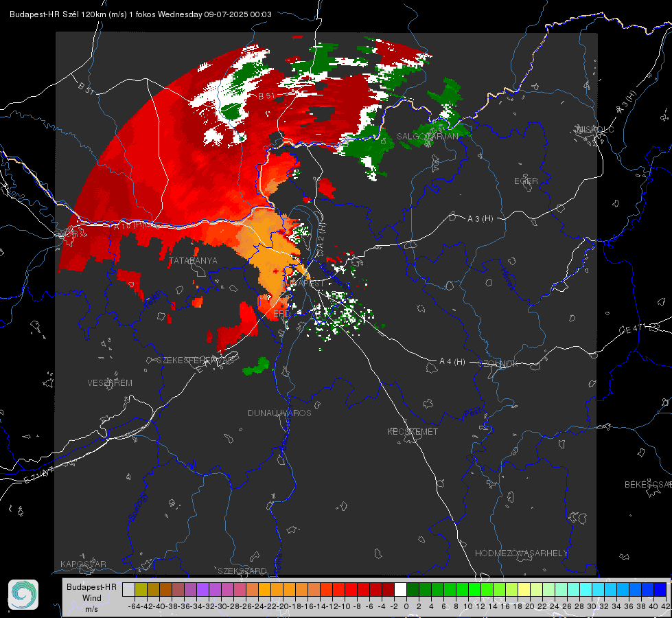Select the grey legend swatch left of -64
This screenshot has width=672, height=618.
(128, 589)
